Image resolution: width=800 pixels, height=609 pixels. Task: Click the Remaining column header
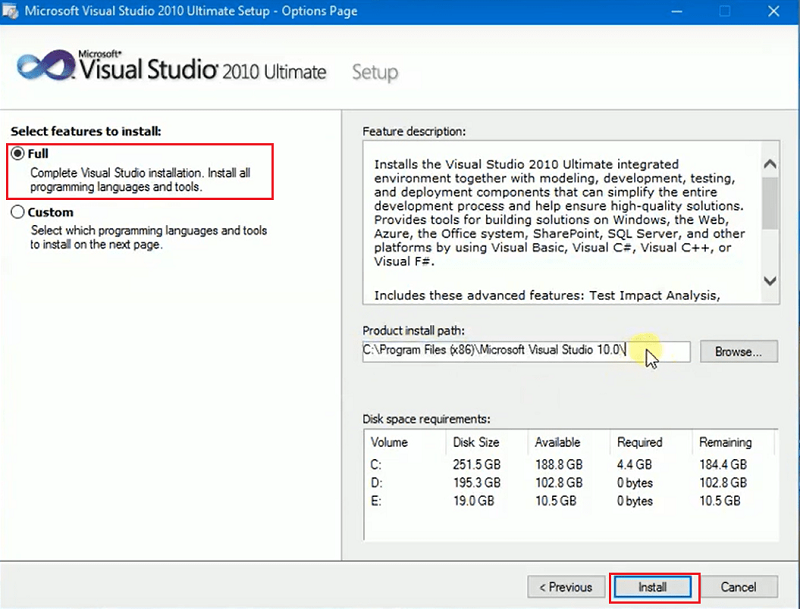pos(726,442)
